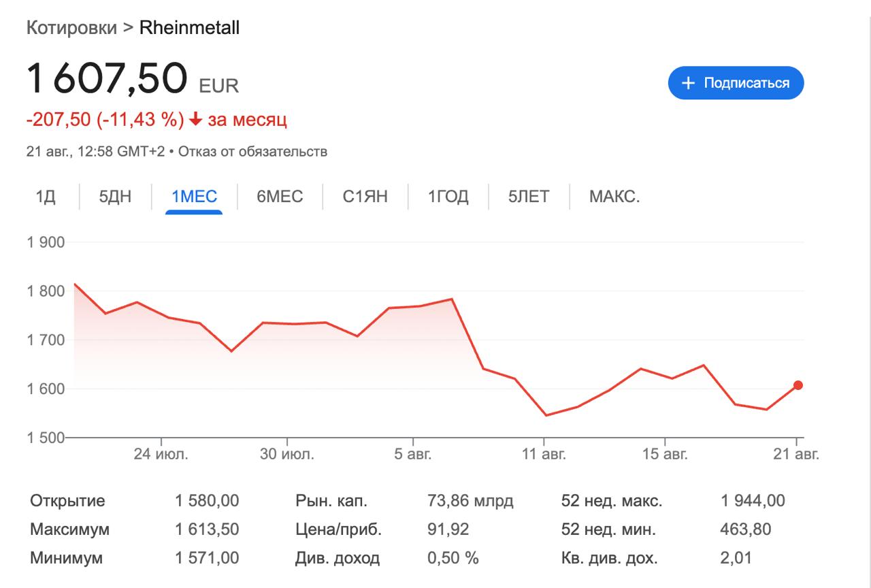Click the Рын. кап. label
Screen dimensions: 871x588
331,502
